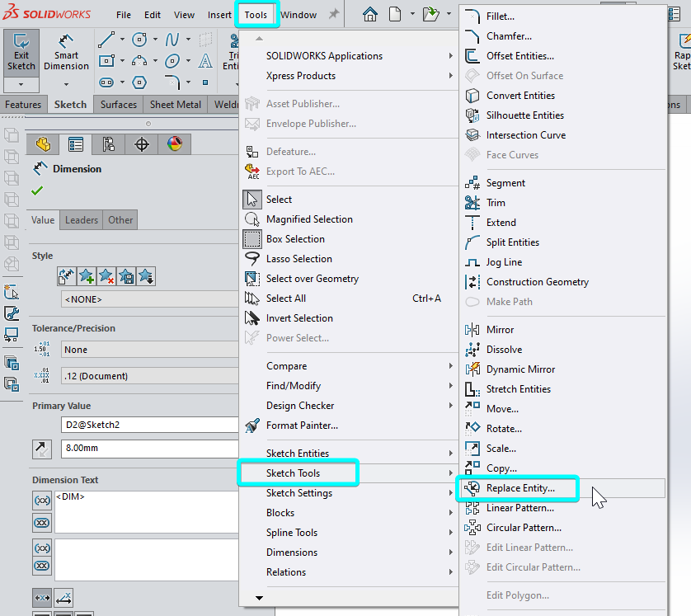Open the ConfigurationManager tab icon

click(x=108, y=144)
